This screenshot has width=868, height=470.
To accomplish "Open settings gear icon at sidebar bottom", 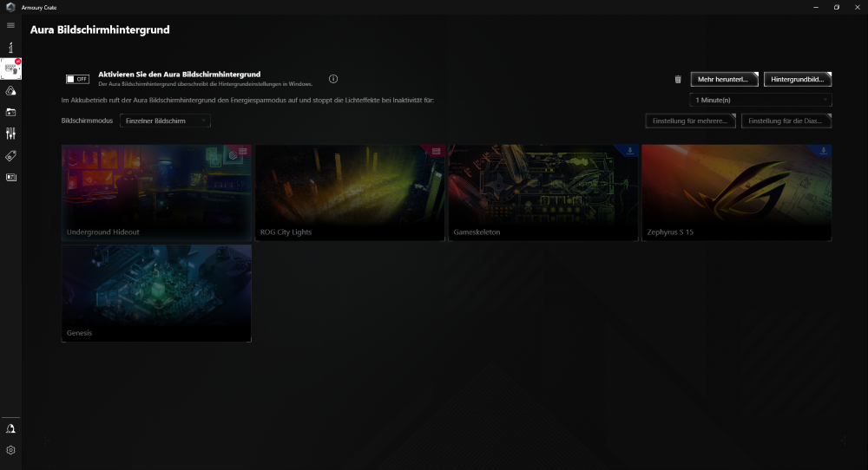I will coord(10,450).
